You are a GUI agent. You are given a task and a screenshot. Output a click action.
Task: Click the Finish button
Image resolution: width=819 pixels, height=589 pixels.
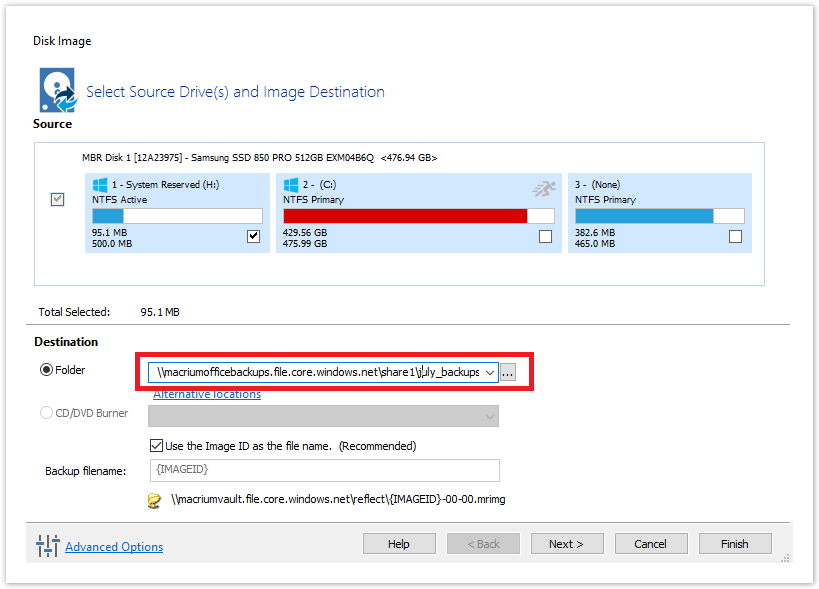[x=735, y=544]
